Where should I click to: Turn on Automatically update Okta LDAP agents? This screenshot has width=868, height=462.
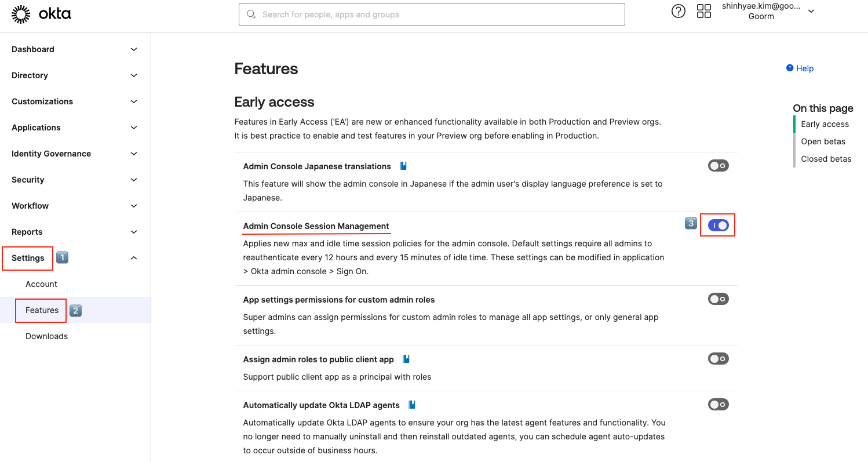(x=718, y=405)
